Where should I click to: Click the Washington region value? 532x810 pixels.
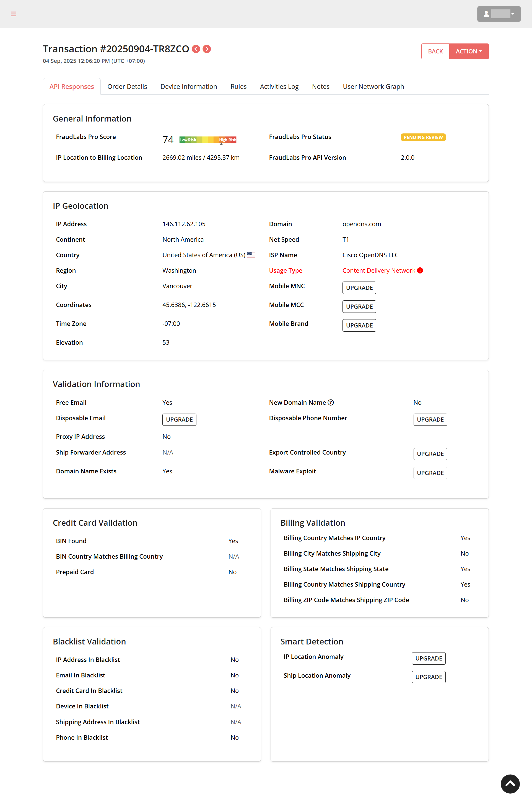tap(179, 270)
